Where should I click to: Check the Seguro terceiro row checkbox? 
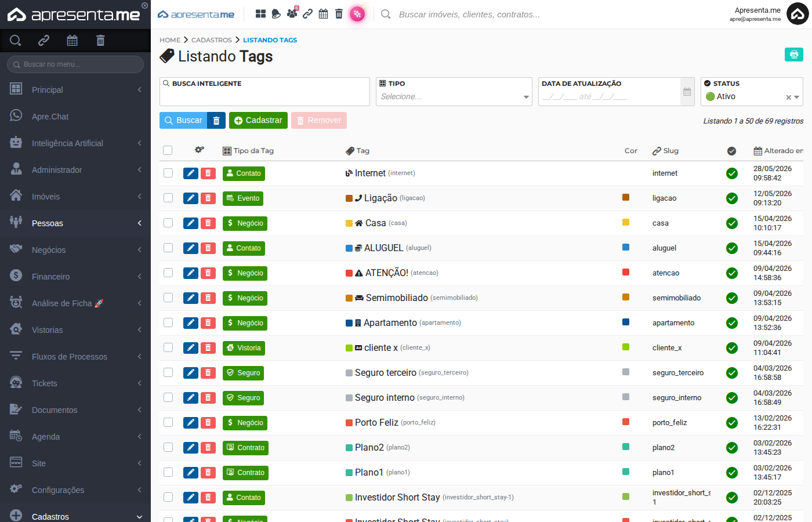coord(168,372)
